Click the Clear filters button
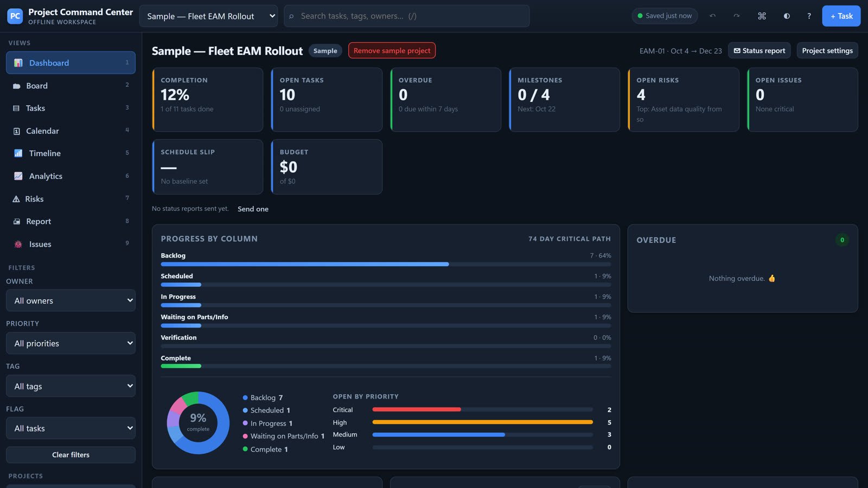This screenshot has height=488, width=868. [71, 455]
